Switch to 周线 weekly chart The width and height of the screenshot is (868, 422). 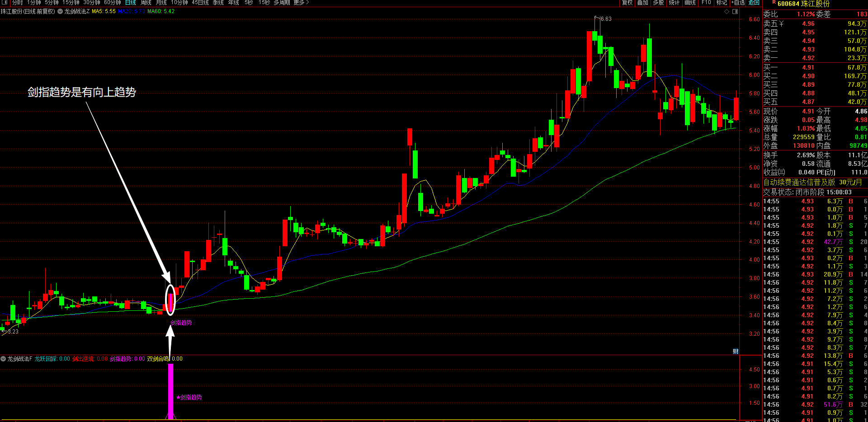click(x=146, y=3)
